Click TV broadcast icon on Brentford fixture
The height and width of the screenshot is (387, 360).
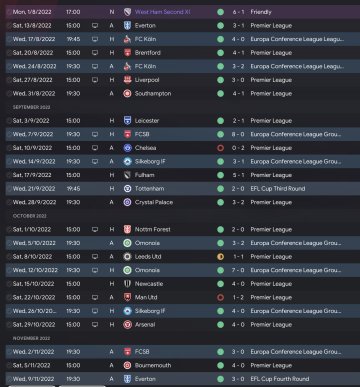coord(95,53)
